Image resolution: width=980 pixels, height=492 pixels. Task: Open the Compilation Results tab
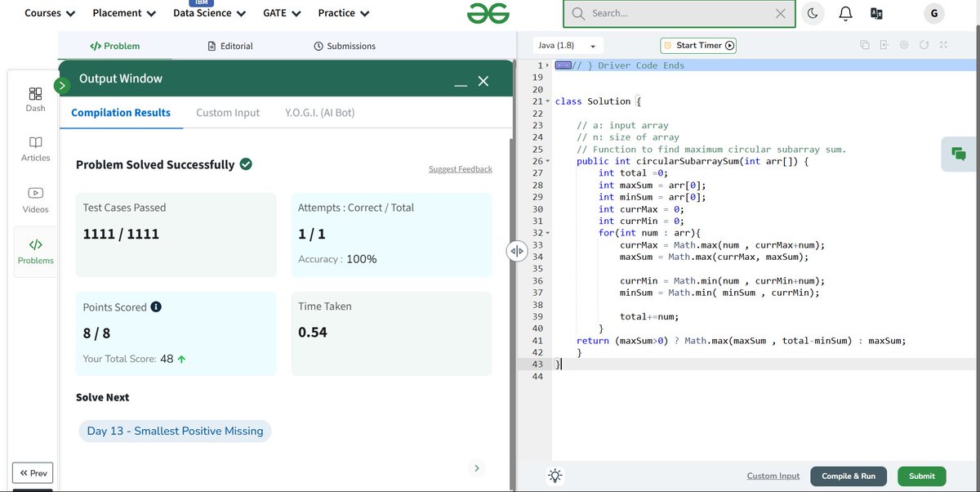tap(121, 113)
